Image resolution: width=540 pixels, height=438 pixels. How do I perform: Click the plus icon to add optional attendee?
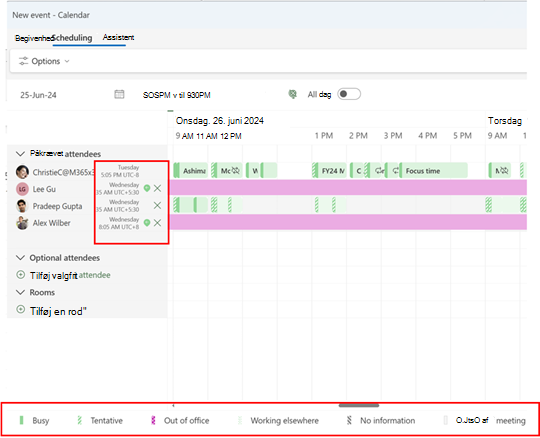point(21,275)
